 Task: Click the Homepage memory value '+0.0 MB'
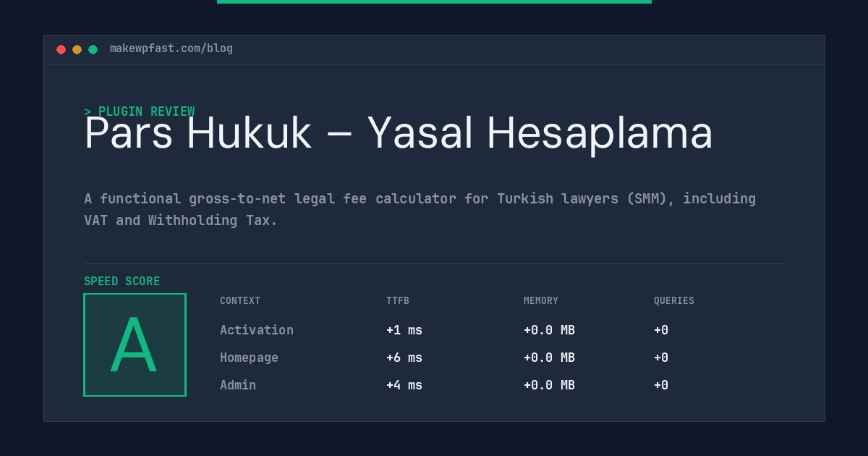[549, 358]
